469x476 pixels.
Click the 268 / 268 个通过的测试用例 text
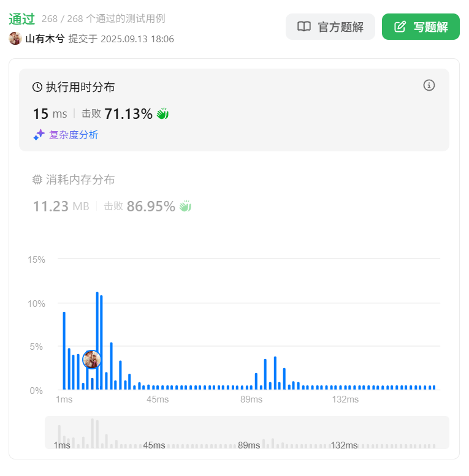(x=103, y=19)
